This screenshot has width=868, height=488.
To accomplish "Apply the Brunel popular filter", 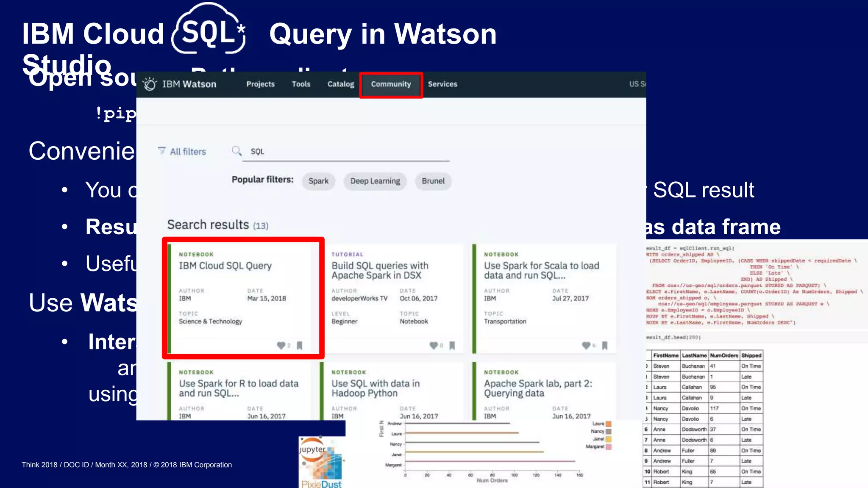I will 433,181.
